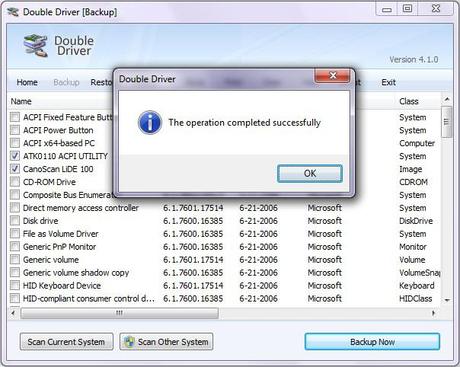Sort list by the Class column header
The width and height of the screenshot is (460, 367).
[x=409, y=101]
